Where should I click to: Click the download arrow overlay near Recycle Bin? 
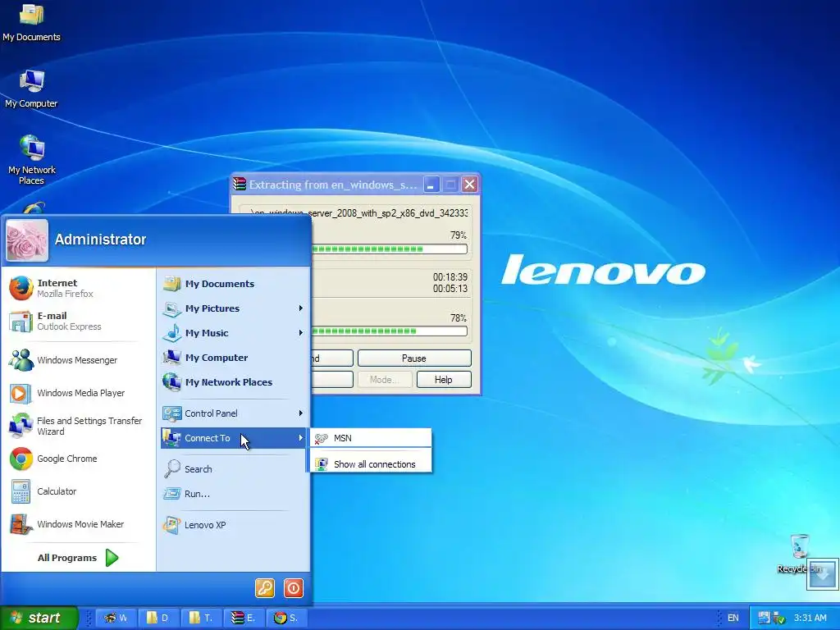[822, 574]
